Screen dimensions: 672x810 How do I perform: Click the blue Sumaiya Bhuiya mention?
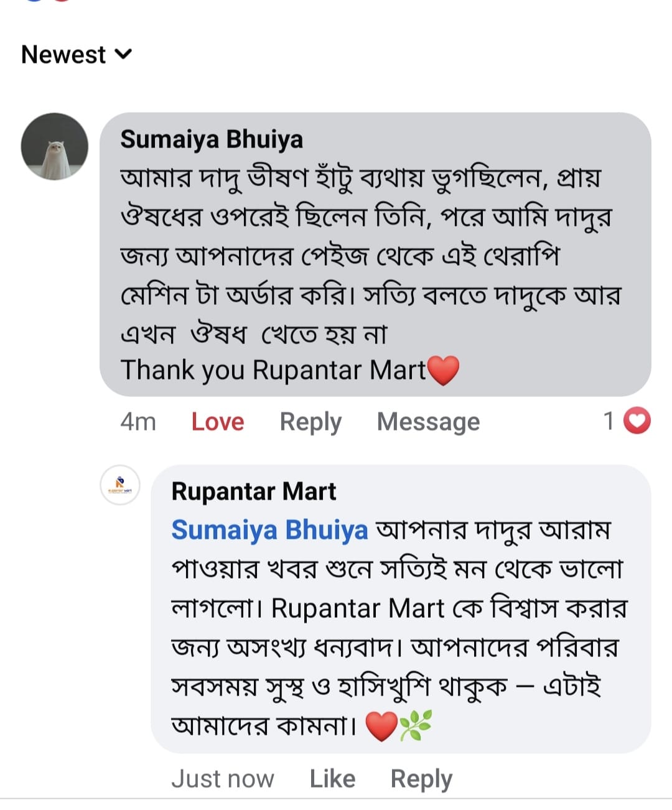click(269, 530)
